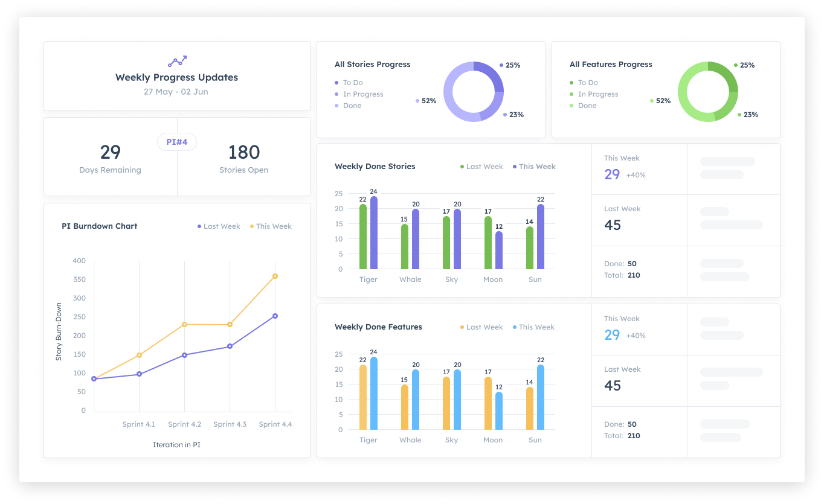Image resolution: width=824 pixels, height=504 pixels.
Task: Click Sun's green bar labeled 14 in Stories
Action: 530,248
